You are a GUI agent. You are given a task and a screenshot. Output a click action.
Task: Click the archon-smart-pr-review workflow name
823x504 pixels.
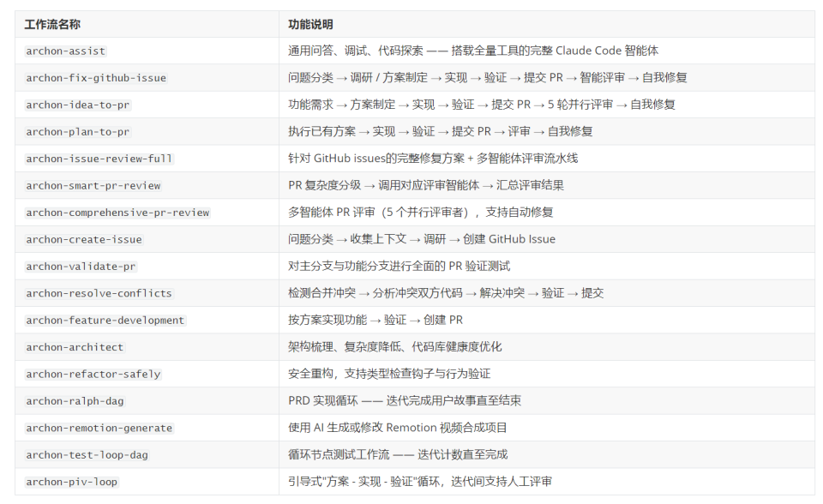(93, 185)
